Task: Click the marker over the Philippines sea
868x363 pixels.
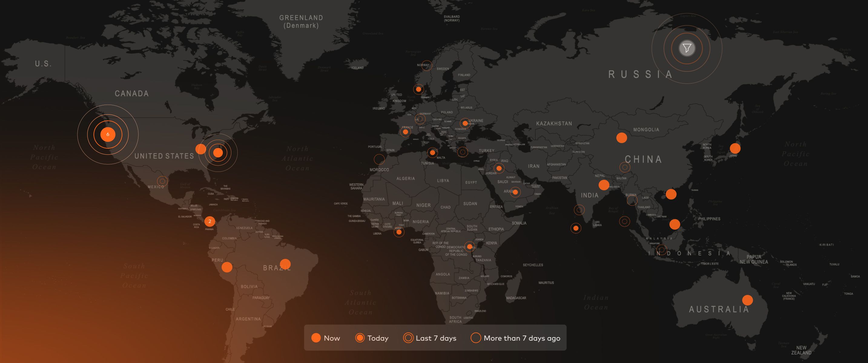Action: coord(675,224)
